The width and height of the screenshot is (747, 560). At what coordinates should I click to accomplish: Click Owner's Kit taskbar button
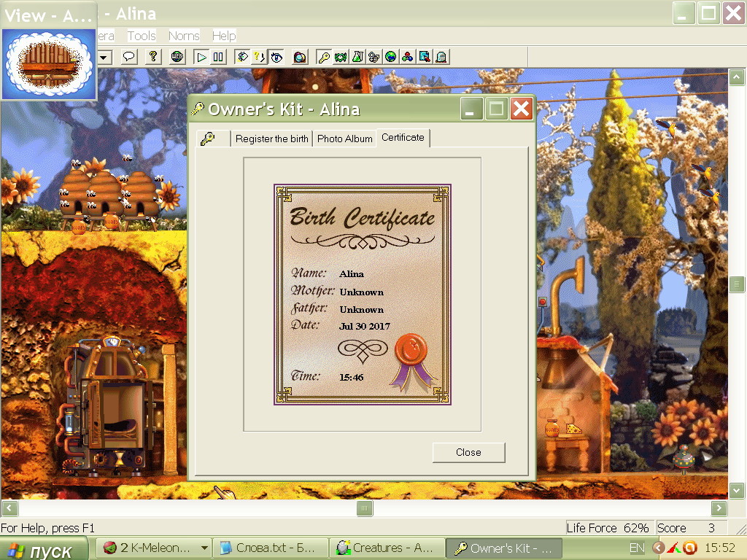(x=503, y=548)
